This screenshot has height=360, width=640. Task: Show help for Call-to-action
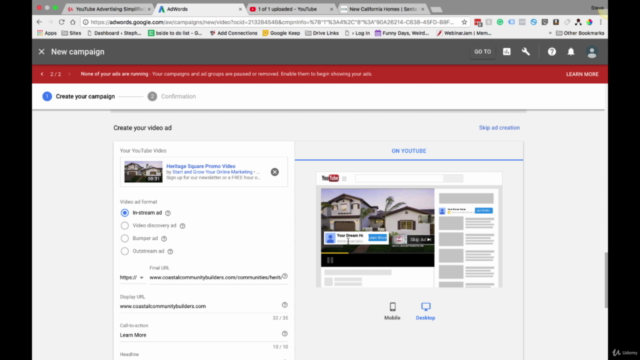pos(285,333)
